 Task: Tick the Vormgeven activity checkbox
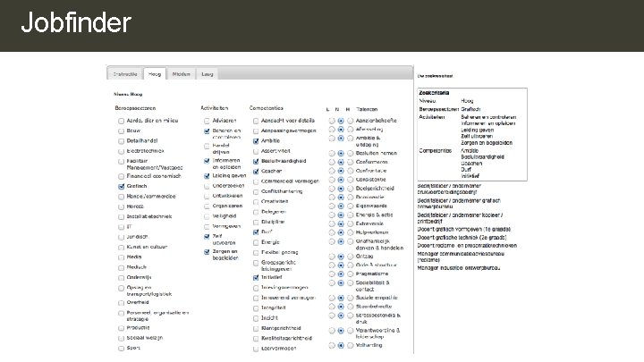pyautogui.click(x=207, y=227)
